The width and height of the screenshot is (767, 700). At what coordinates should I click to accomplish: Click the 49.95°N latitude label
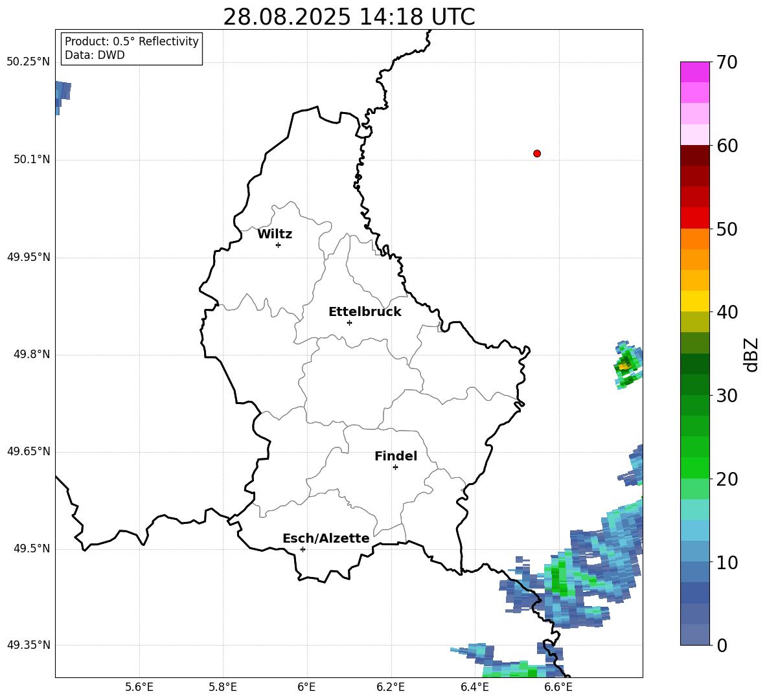29,257
